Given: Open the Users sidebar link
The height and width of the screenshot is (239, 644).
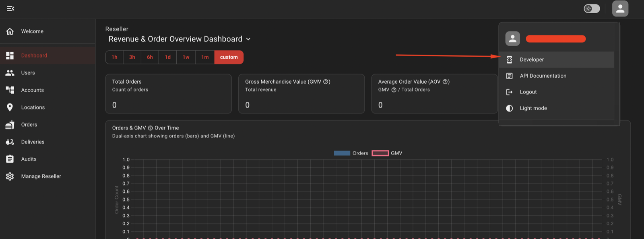Looking at the screenshot, I should coord(47,73).
